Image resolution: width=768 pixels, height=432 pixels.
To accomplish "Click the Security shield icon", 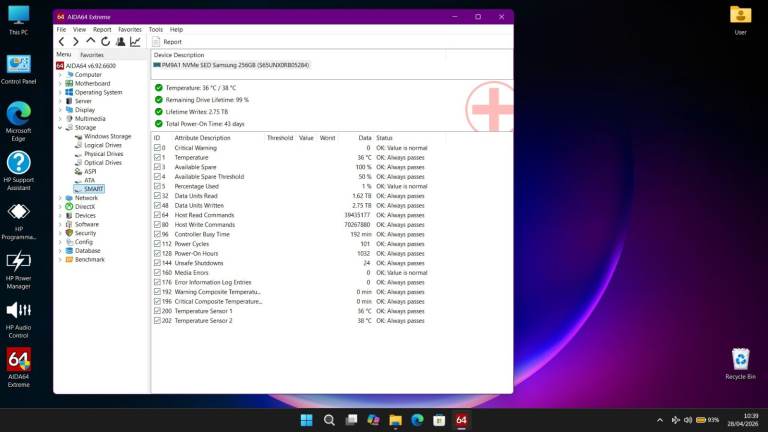I will point(69,234).
